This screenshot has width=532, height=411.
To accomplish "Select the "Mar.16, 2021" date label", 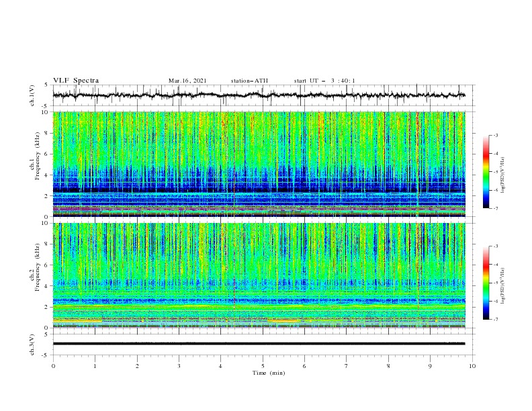I will (187, 81).
